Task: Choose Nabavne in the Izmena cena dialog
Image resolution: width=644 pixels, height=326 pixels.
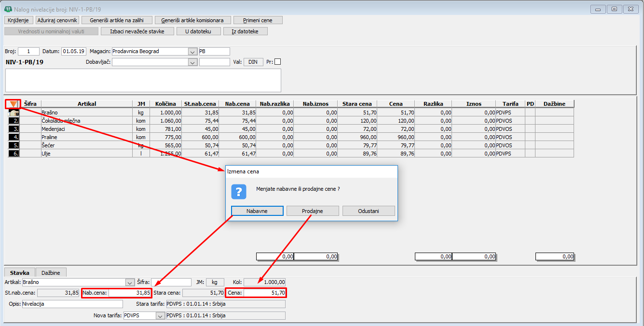Action: coord(257,211)
